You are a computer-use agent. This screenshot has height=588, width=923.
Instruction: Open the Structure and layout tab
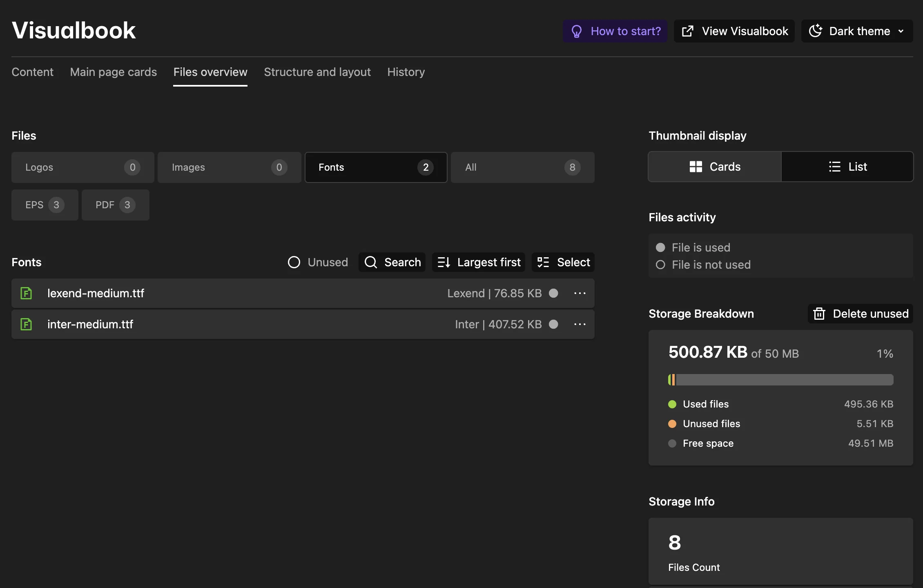(x=317, y=72)
